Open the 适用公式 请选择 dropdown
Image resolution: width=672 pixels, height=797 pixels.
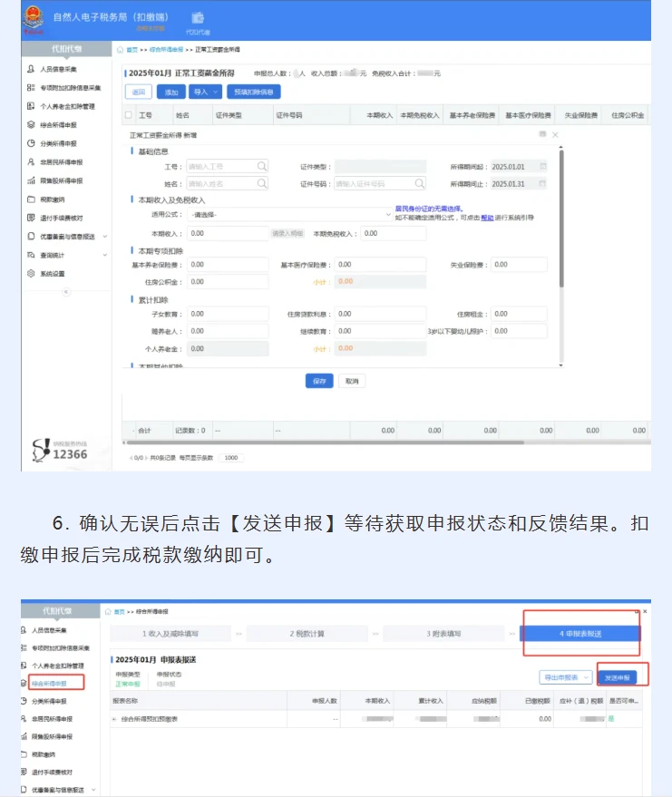290,215
